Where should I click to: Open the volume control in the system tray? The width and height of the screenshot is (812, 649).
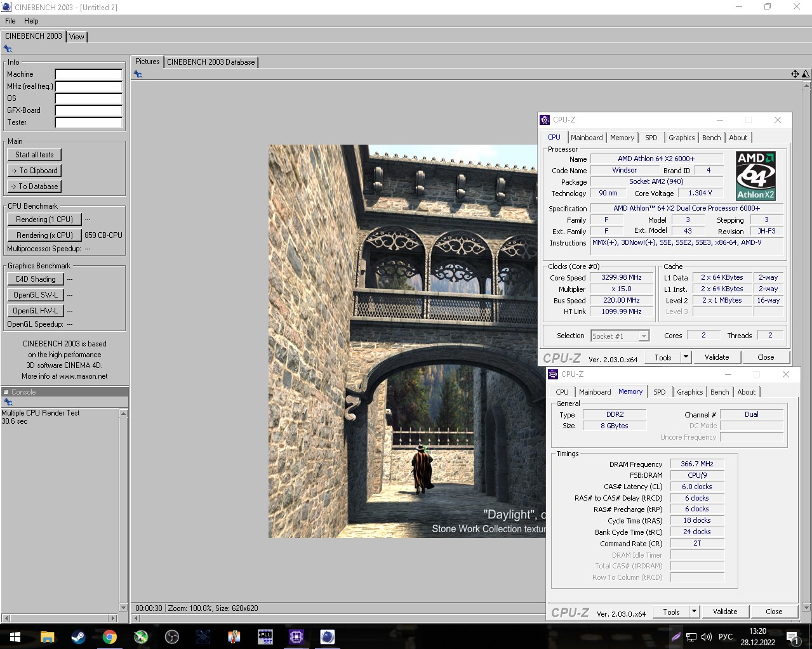(x=707, y=637)
